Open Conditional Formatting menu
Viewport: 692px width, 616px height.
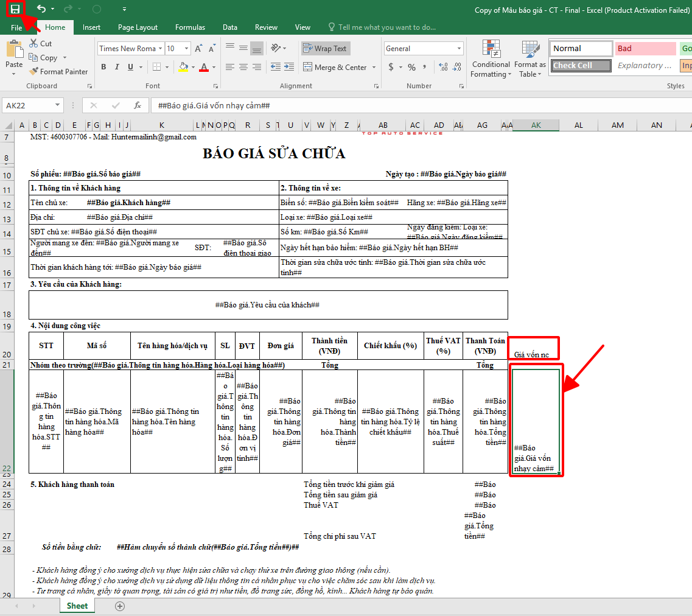tap(491, 61)
